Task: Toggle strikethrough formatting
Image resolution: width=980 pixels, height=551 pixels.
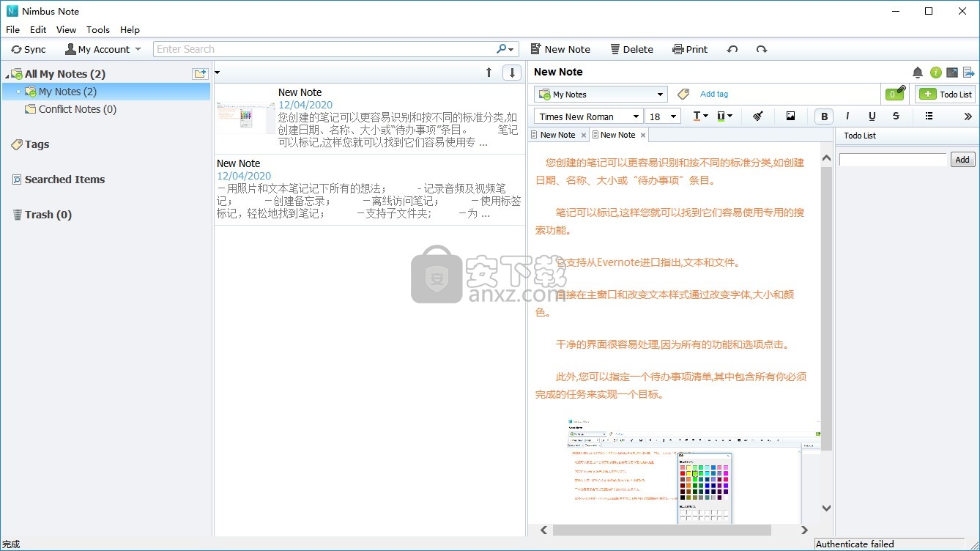Action: [x=896, y=117]
